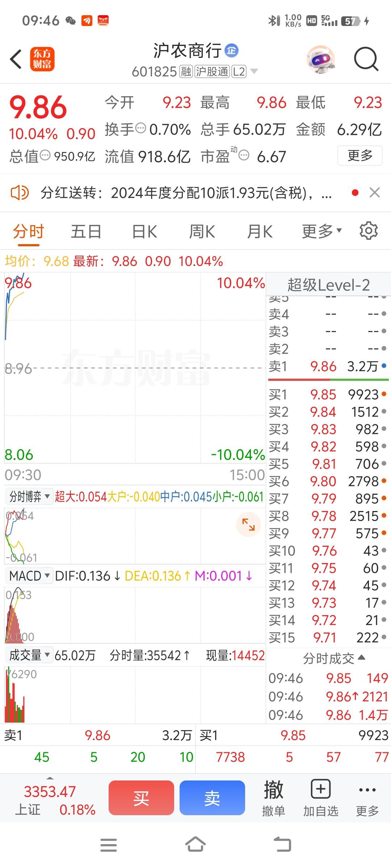391x868 pixels.
Task: Expand the stock code dropdown triangle
Action: [x=255, y=71]
